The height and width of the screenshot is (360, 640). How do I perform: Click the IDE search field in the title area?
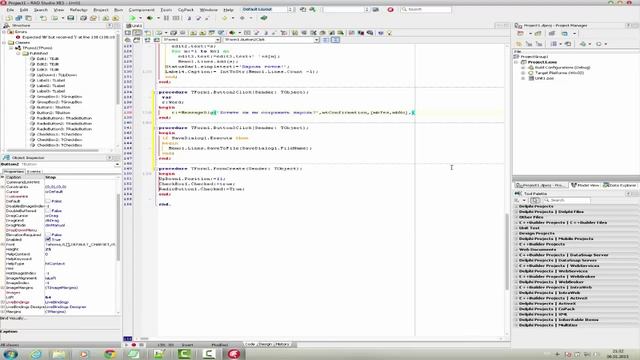point(426,9)
